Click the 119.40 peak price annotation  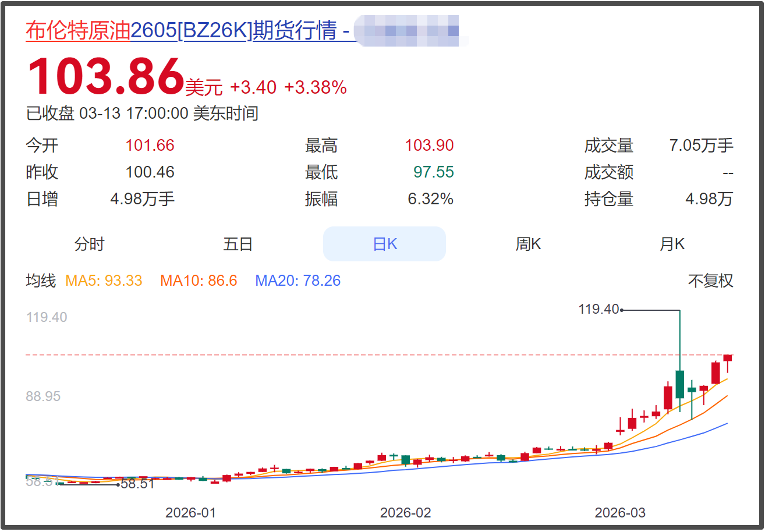[598, 310]
